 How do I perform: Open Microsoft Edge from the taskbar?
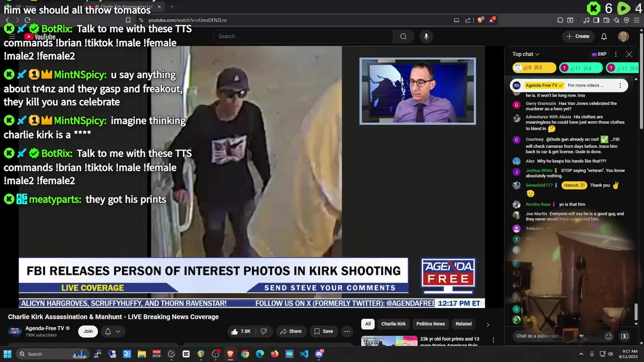(260, 354)
